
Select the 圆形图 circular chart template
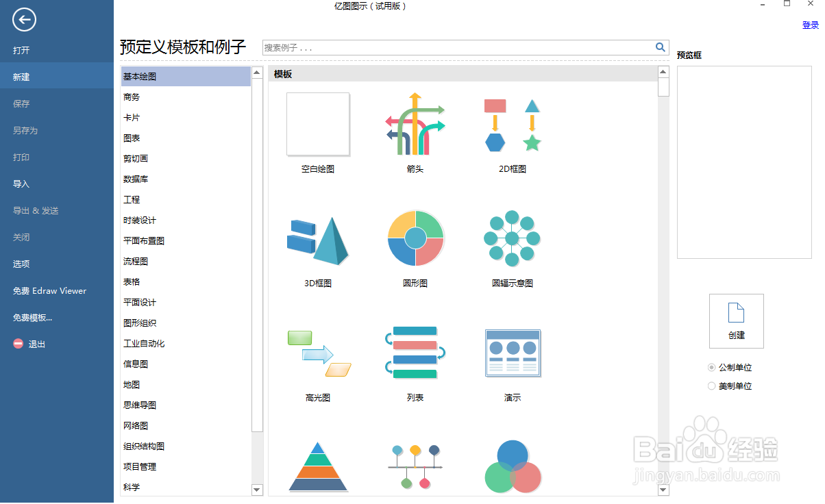tap(415, 238)
